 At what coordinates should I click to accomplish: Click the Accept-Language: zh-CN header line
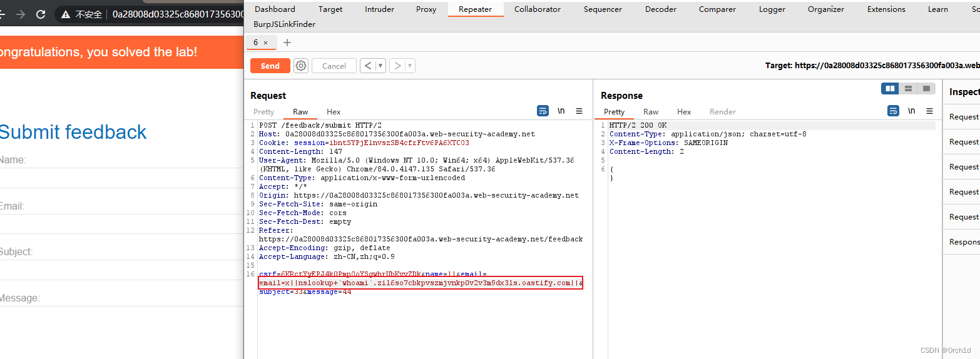(x=327, y=256)
